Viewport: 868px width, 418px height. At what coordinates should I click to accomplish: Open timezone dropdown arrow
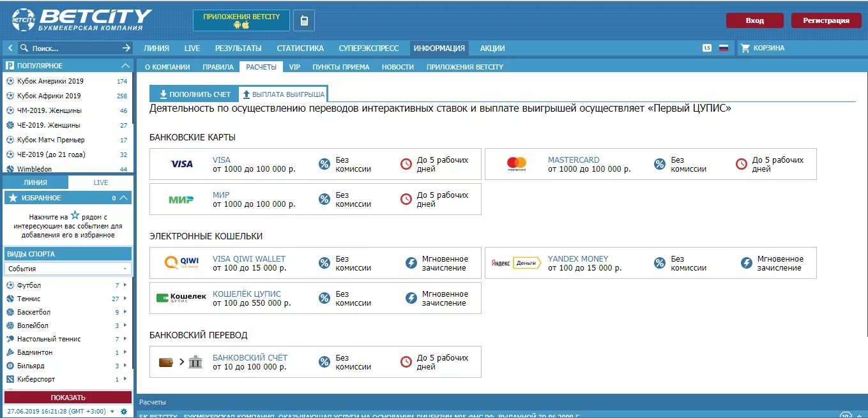click(113, 412)
